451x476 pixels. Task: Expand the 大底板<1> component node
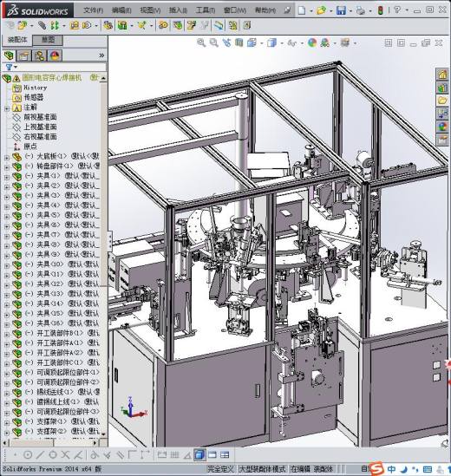pyautogui.click(x=7, y=157)
